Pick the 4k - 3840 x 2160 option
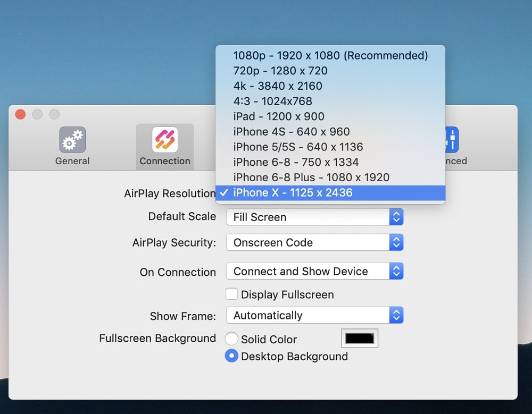 [278, 86]
